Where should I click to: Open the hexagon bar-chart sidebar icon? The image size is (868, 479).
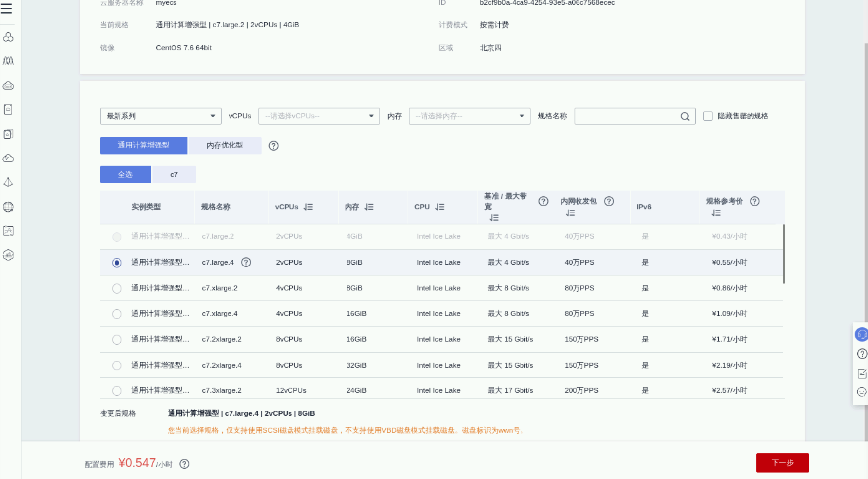[8, 255]
